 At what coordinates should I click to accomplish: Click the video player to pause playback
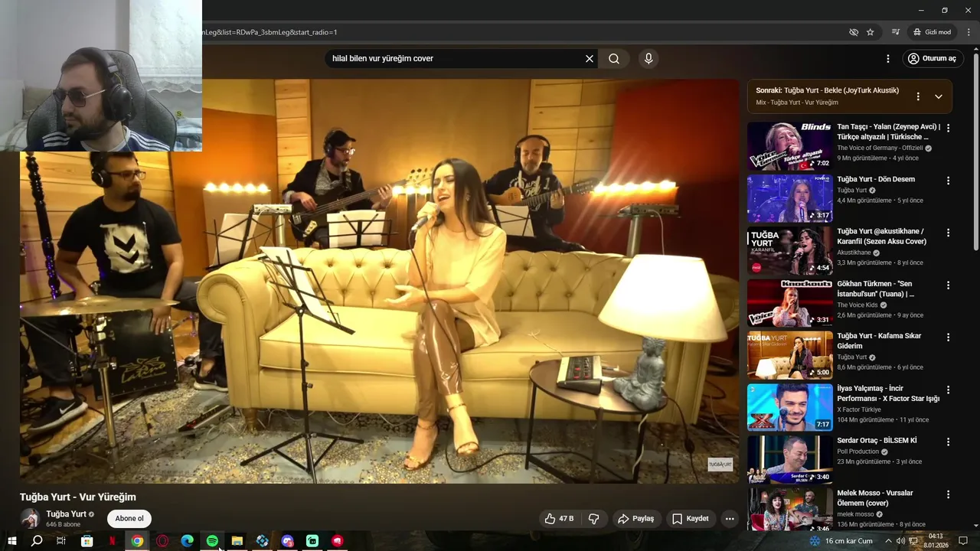point(379,281)
